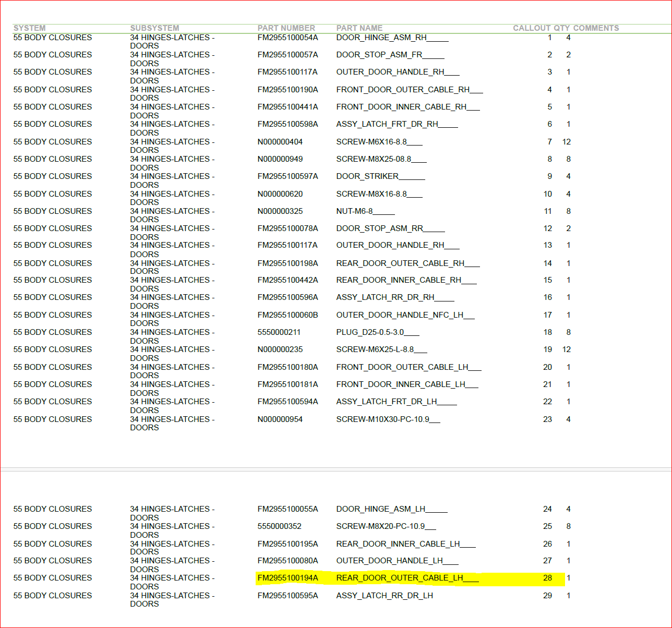This screenshot has height=628, width=672.
Task: Click part number 5550000352
Action: point(279,526)
